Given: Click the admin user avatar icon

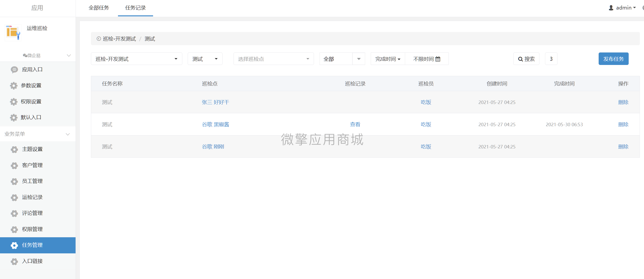Looking at the screenshot, I should click(611, 8).
